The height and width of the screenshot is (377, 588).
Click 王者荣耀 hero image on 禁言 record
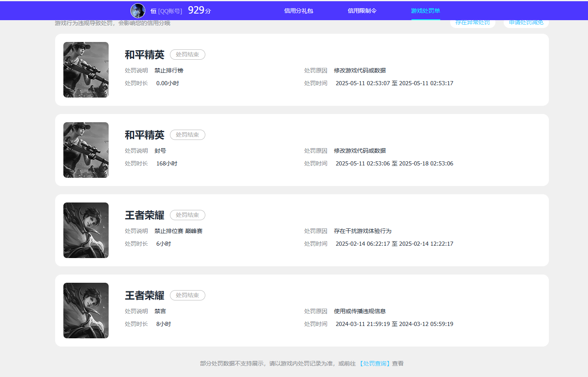tap(86, 311)
